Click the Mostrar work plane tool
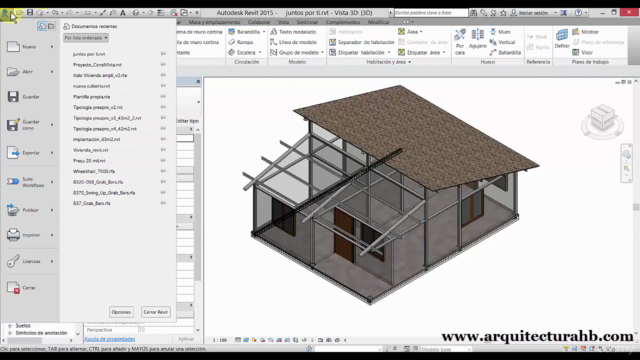The width and height of the screenshot is (640, 360). [585, 31]
